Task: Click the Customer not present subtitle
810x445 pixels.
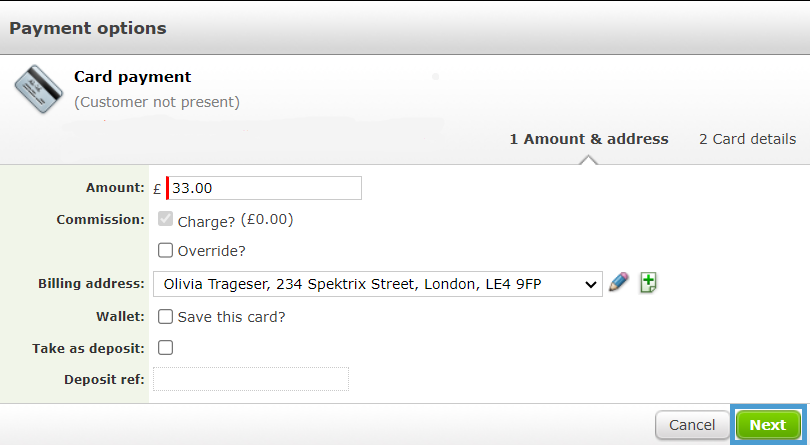Action: point(157,102)
